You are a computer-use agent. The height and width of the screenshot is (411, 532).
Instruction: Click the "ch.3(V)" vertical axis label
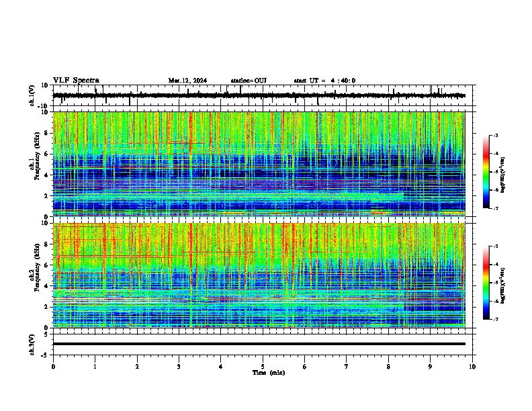[x=32, y=345]
